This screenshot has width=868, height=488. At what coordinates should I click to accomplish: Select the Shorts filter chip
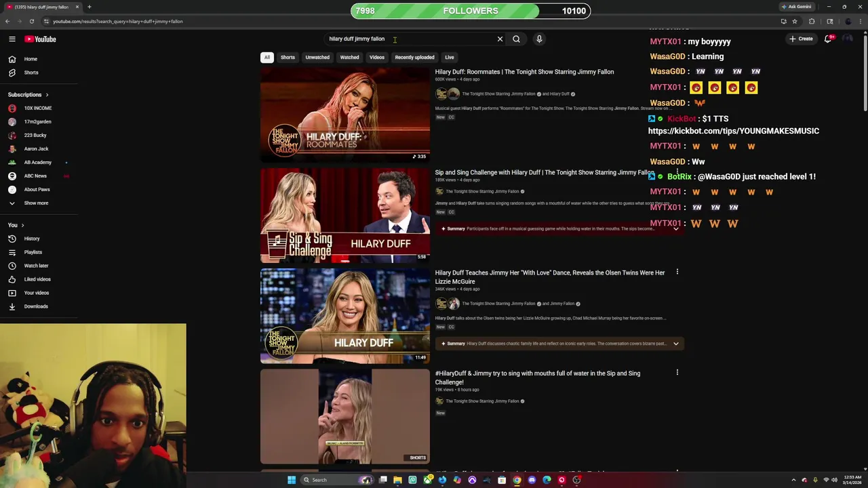[288, 58]
